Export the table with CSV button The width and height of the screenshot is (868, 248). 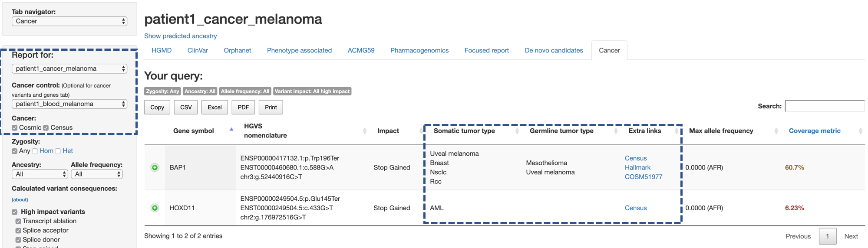coord(186,108)
